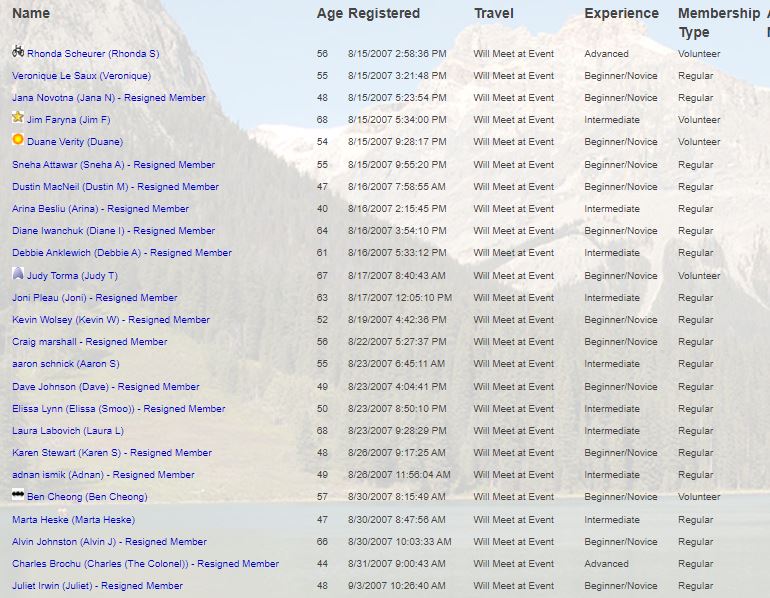Click the Travel column header
This screenshot has width=770, height=598.
(x=494, y=14)
